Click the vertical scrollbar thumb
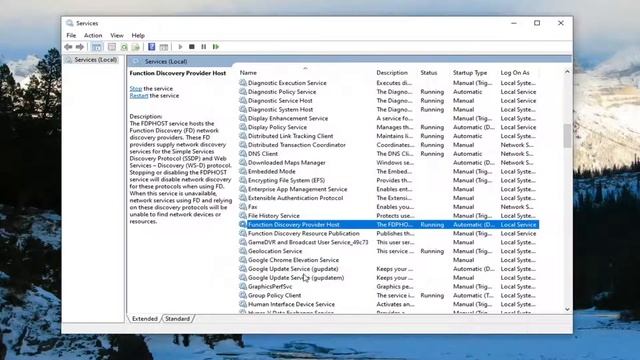Viewport: 640px width, 360px height. coord(567,136)
